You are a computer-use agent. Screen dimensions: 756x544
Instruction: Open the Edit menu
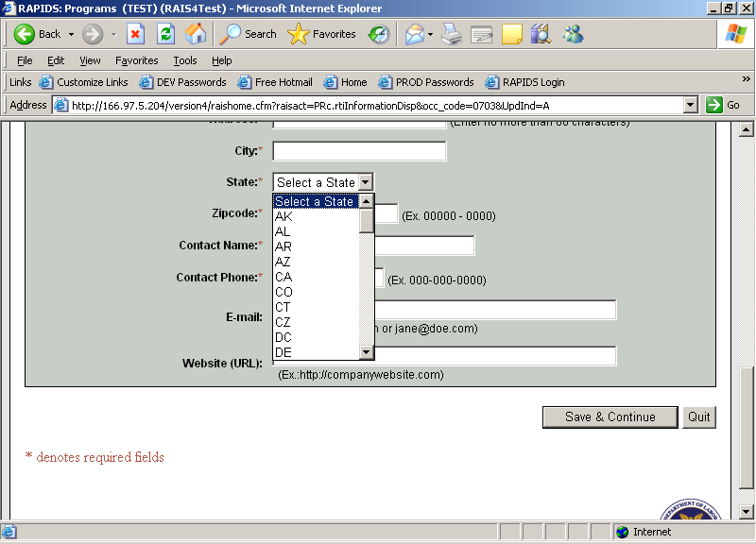coord(56,60)
